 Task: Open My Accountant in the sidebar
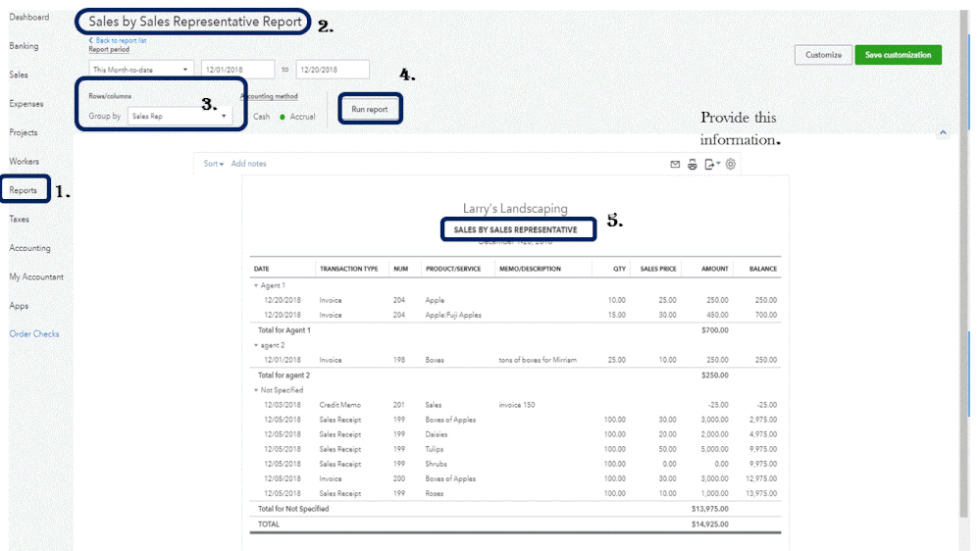[x=36, y=276]
